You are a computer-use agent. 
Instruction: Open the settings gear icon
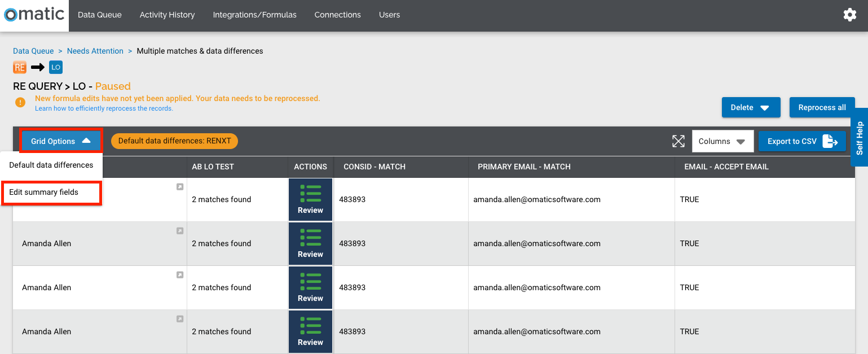(x=849, y=15)
